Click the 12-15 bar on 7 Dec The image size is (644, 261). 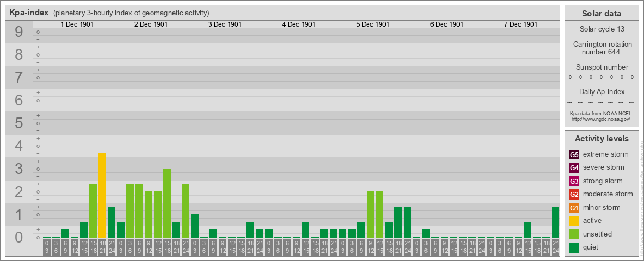pyautogui.click(x=528, y=230)
